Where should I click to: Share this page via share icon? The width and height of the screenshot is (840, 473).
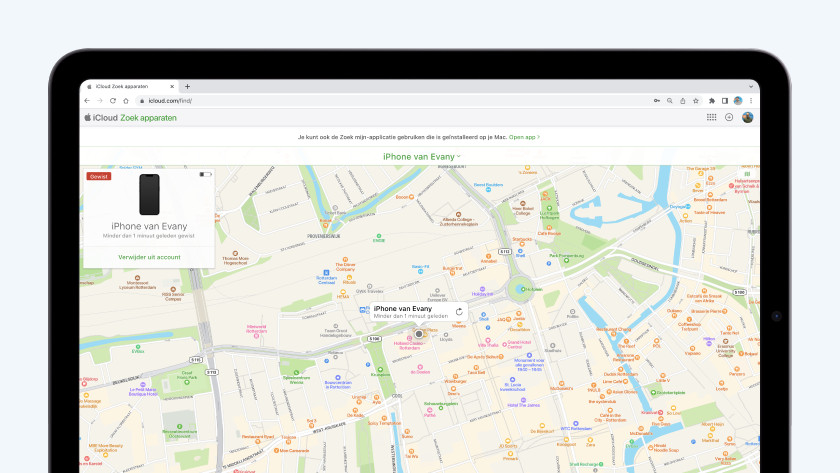coord(682,101)
